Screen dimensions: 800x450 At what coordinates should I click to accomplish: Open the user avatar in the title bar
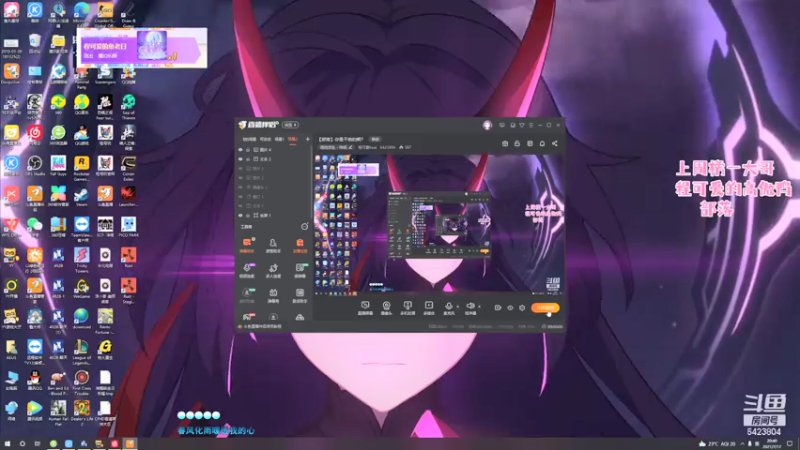coord(487,125)
